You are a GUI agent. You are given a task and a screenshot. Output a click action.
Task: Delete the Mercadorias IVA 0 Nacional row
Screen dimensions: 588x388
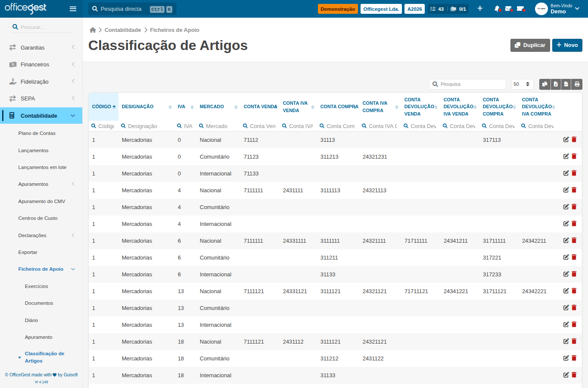pos(574,139)
